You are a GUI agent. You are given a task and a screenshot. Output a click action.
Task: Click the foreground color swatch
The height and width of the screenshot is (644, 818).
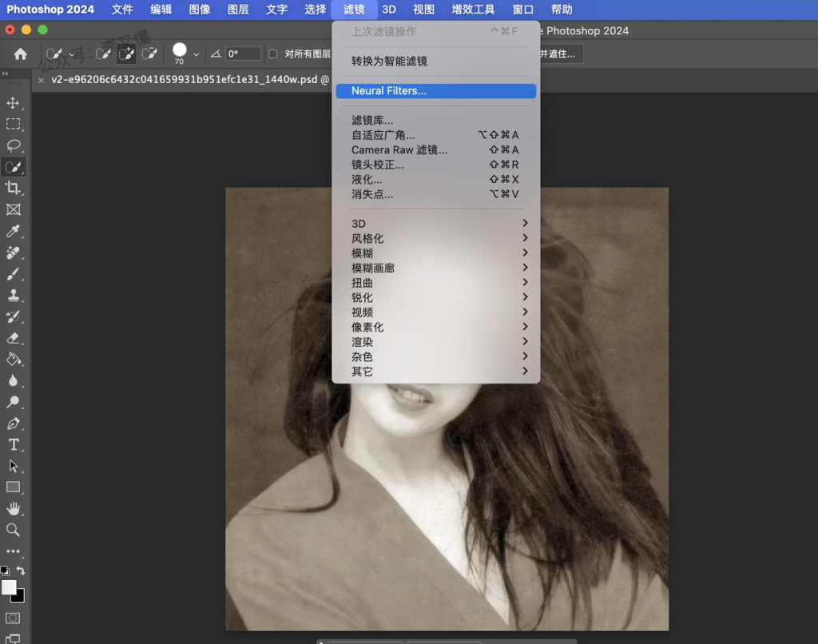[9, 587]
